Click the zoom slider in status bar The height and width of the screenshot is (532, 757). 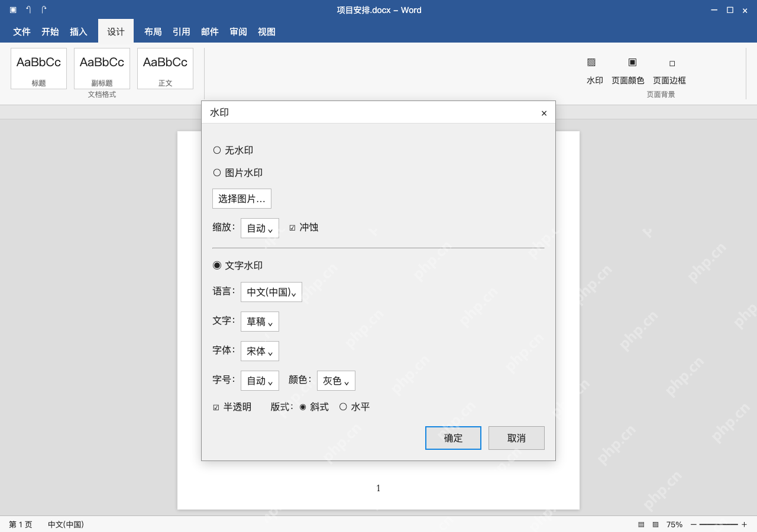[x=719, y=524]
